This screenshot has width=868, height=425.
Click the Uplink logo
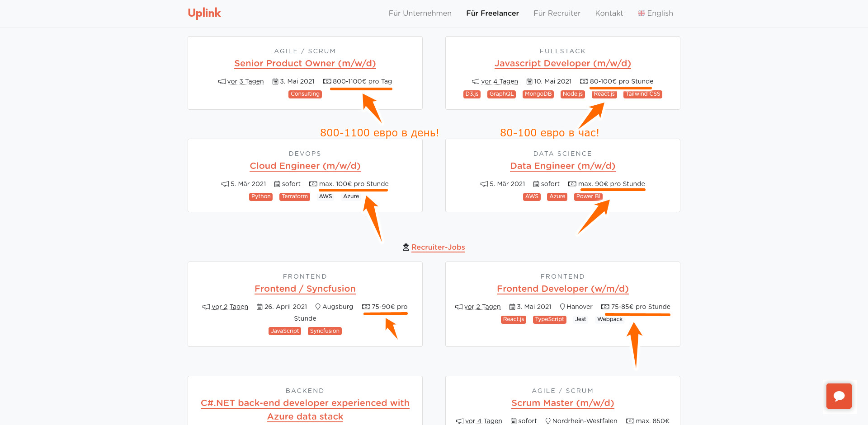(x=204, y=13)
